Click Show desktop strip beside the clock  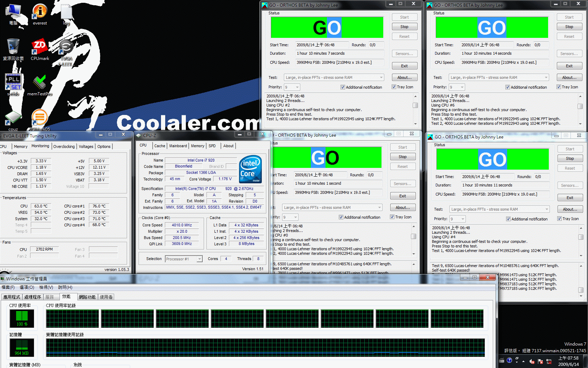(585, 361)
